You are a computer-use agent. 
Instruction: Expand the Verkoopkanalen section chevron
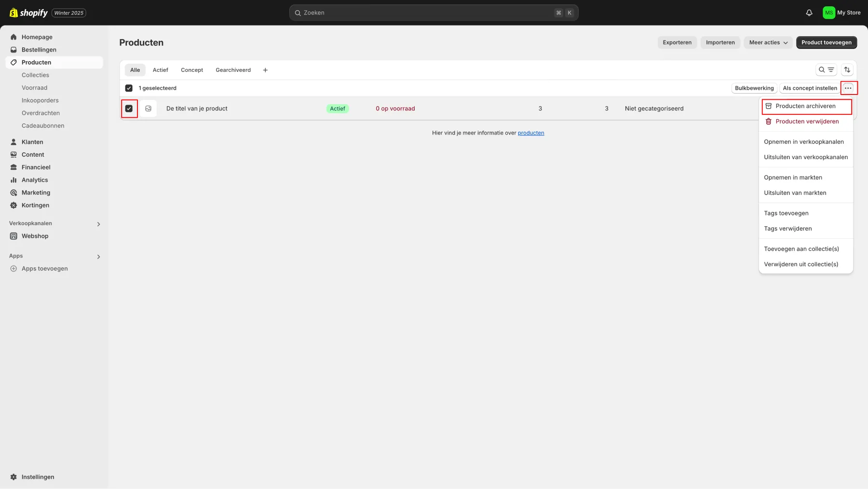pos(98,224)
